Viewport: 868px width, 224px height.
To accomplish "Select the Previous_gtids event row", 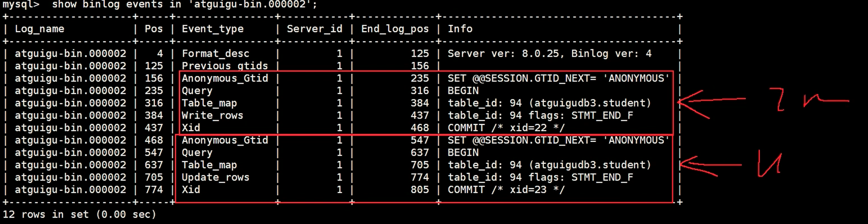I will coord(342,66).
